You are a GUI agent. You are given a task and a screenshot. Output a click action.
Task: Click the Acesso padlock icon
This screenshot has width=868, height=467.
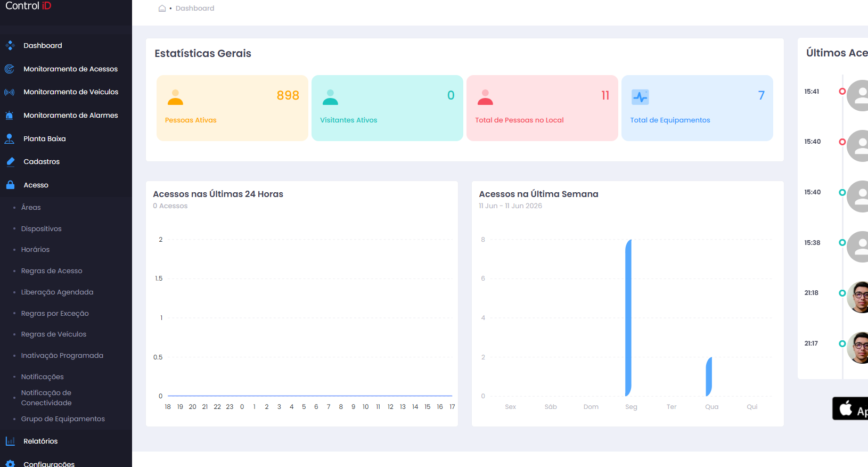coord(10,185)
